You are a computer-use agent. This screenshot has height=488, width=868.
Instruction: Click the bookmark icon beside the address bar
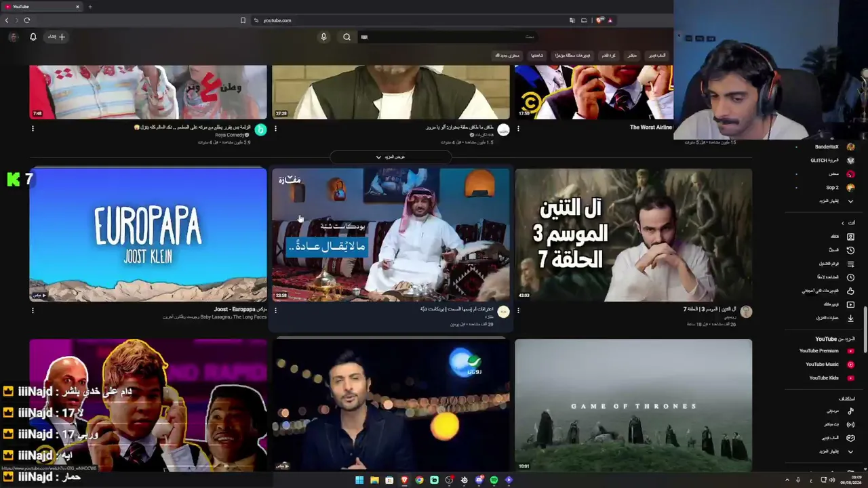(x=243, y=20)
